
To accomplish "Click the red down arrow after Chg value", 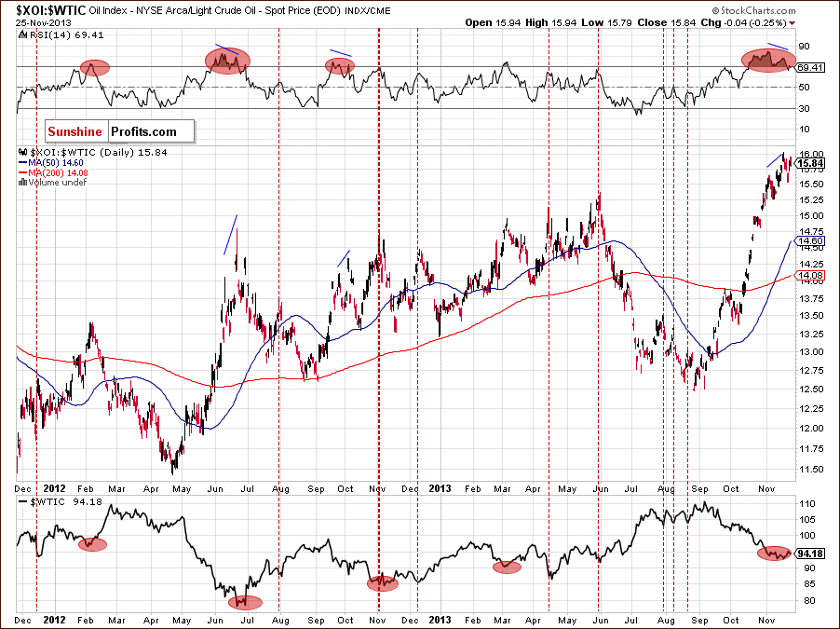I will tap(793, 23).
